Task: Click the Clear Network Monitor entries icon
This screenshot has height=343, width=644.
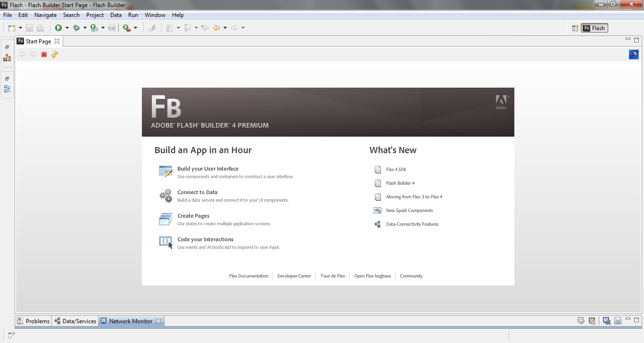Action: [x=607, y=321]
